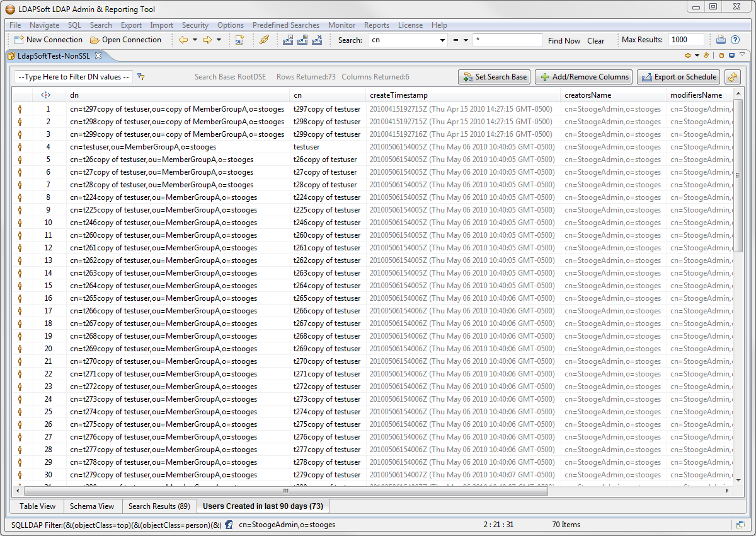
Task: Open the search attribute 'cn' dropdown
Action: point(442,40)
